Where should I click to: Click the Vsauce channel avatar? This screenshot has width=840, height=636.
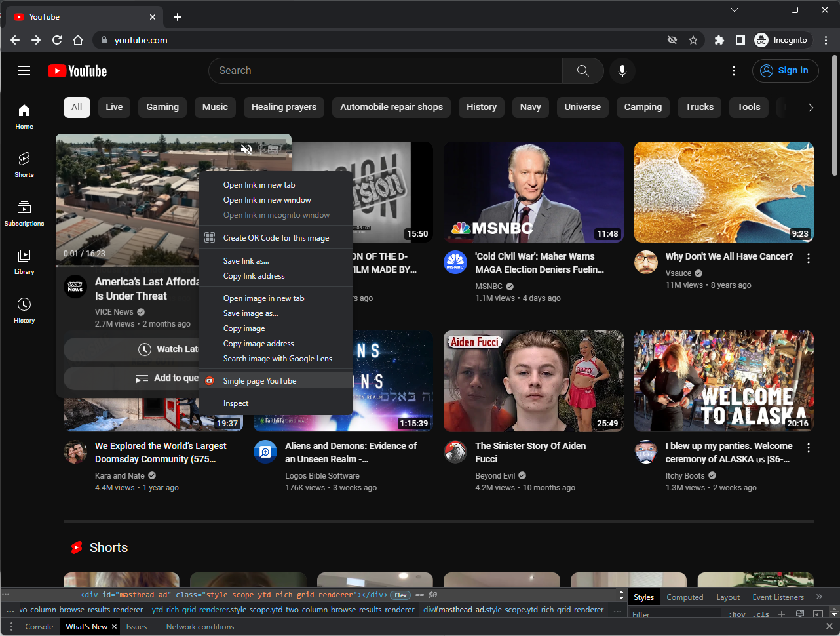[x=646, y=262]
